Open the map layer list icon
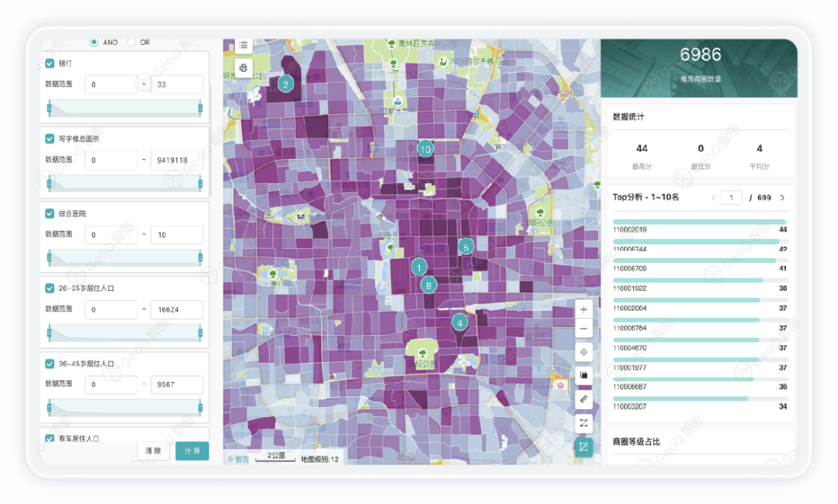 pyautogui.click(x=243, y=45)
